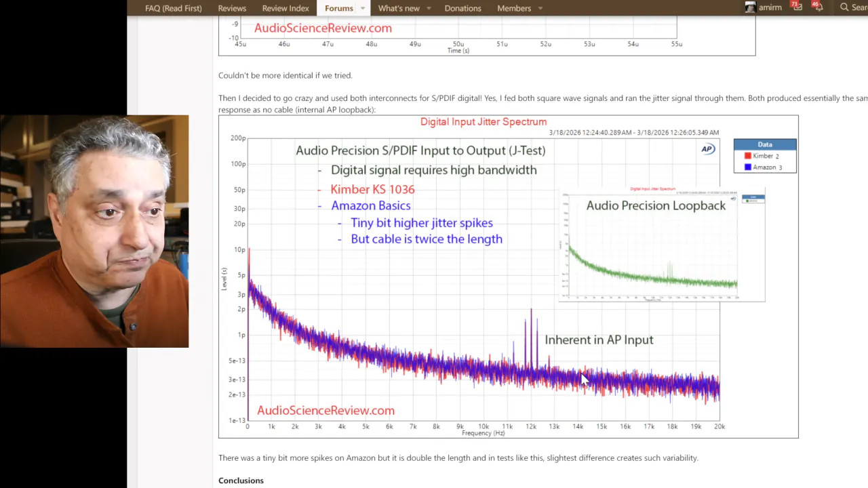Open the inbox envelope icon
Image resolution: width=868 pixels, height=488 pixels.
pos(797,7)
